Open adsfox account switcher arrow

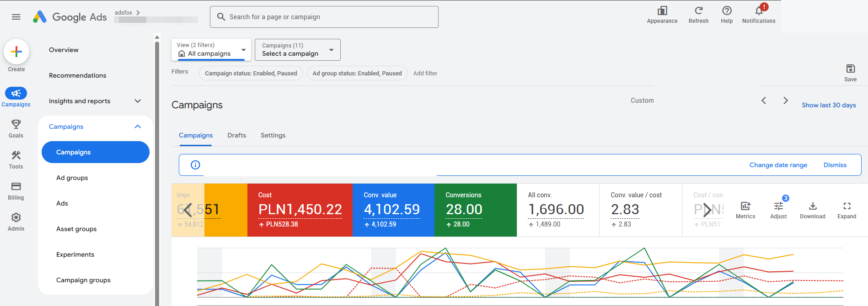tap(138, 13)
